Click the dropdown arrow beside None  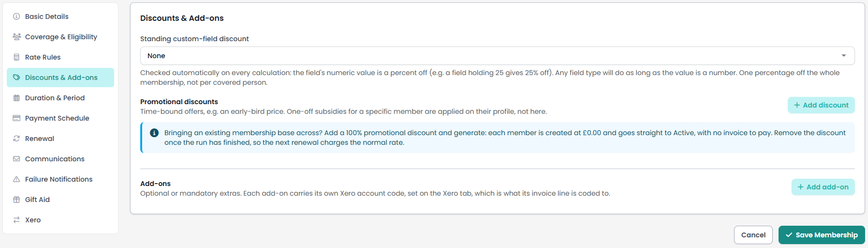tap(844, 56)
